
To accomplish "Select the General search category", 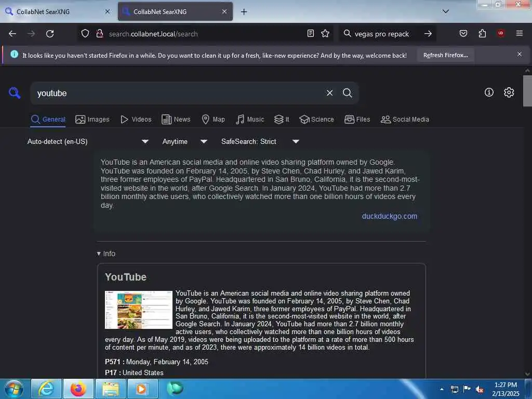I will point(48,119).
